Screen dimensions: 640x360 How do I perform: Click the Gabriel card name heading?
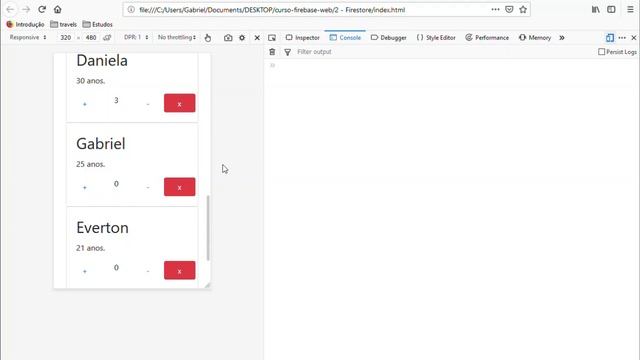click(101, 144)
